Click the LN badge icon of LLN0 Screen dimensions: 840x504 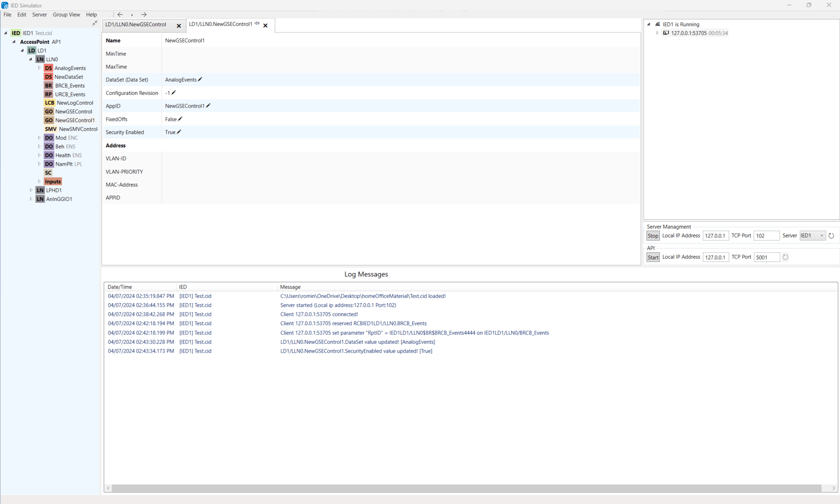click(x=40, y=59)
